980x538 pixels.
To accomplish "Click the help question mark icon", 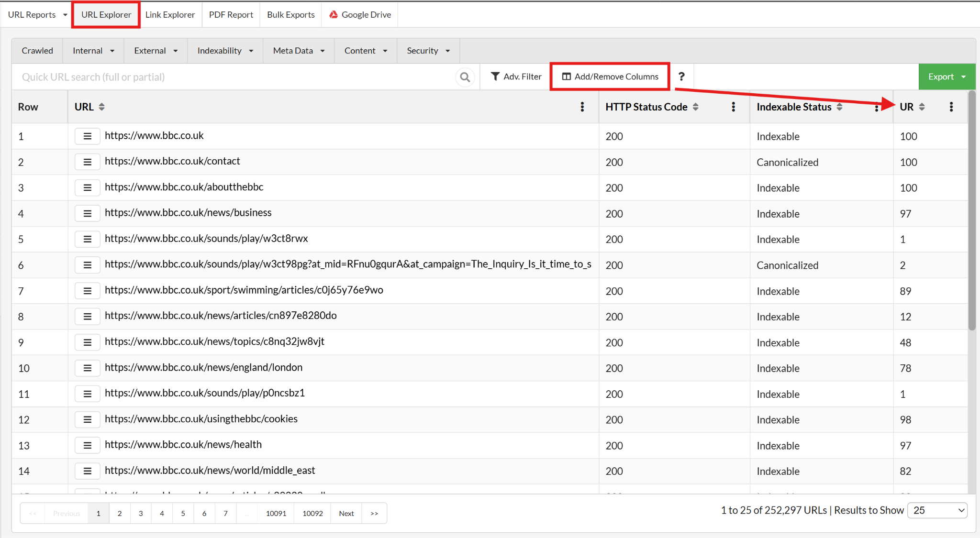I will 681,77.
